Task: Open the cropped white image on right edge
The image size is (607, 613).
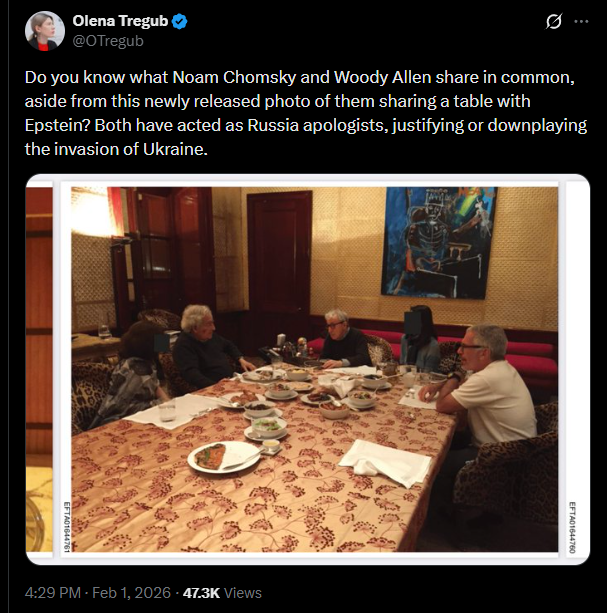Action: point(578,369)
